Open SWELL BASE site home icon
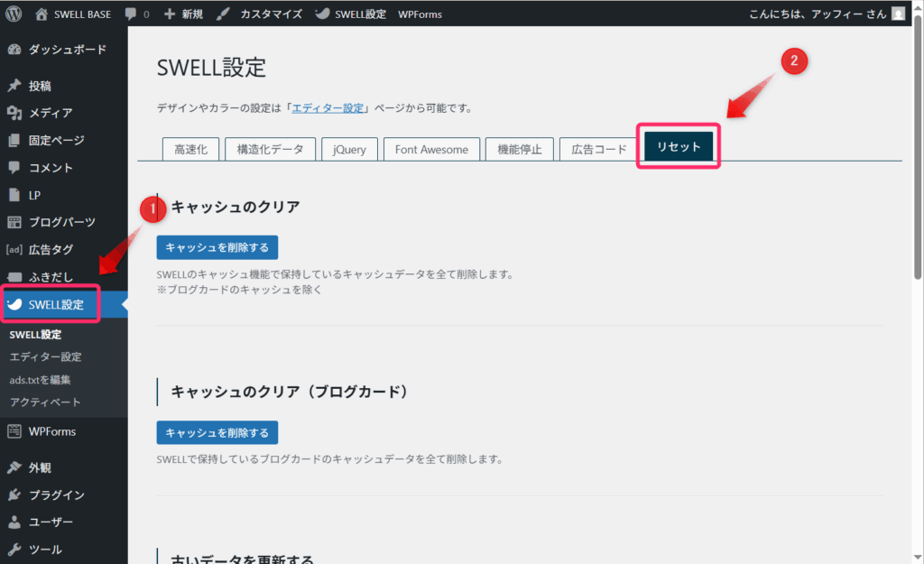 42,14
